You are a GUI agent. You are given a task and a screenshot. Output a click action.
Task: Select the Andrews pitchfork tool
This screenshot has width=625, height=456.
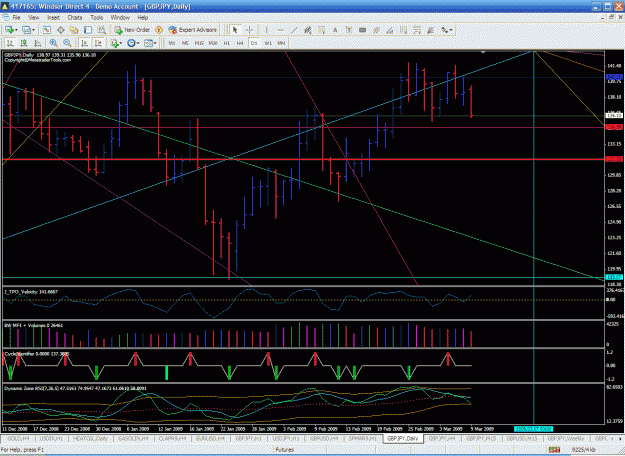tap(376, 30)
